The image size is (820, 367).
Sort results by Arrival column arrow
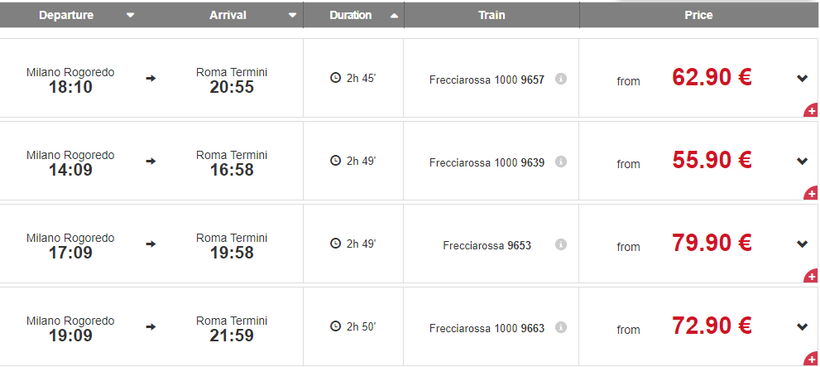pos(293,16)
